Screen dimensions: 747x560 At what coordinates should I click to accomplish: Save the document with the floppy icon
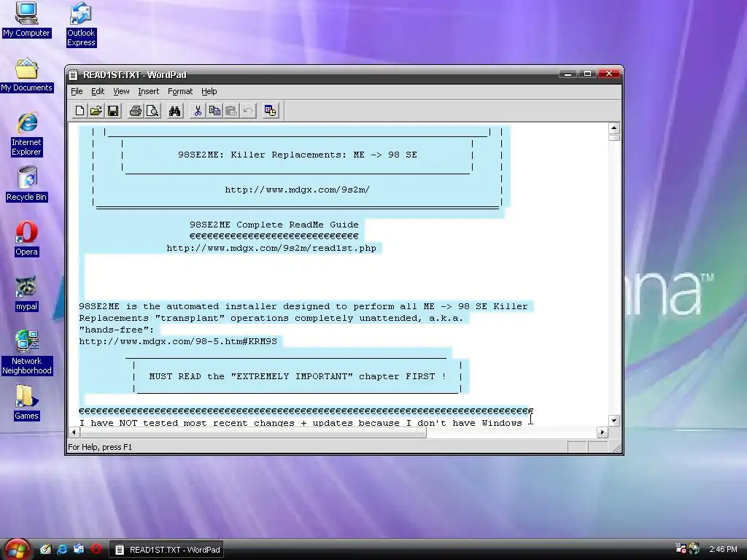coord(113,111)
